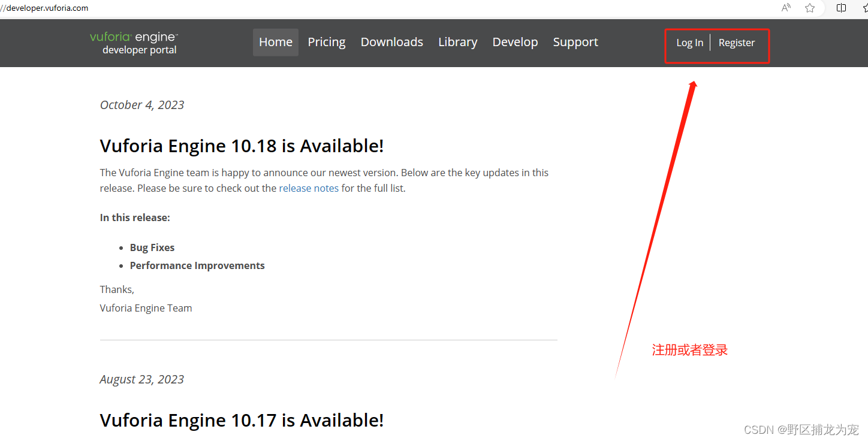Open the Downloads menu item
Screen dimensions: 868x441
(x=392, y=43)
